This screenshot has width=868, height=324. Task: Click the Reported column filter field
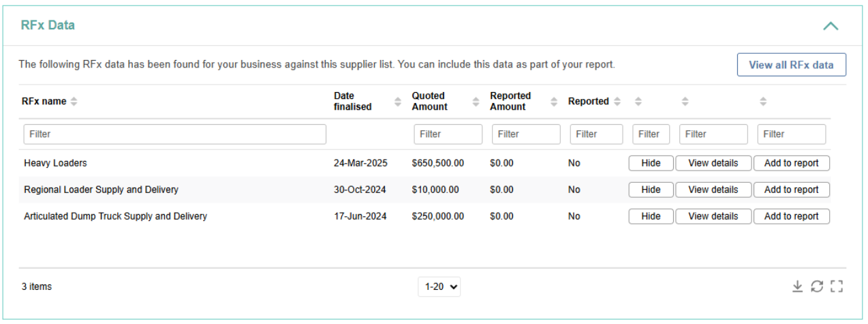(x=596, y=134)
